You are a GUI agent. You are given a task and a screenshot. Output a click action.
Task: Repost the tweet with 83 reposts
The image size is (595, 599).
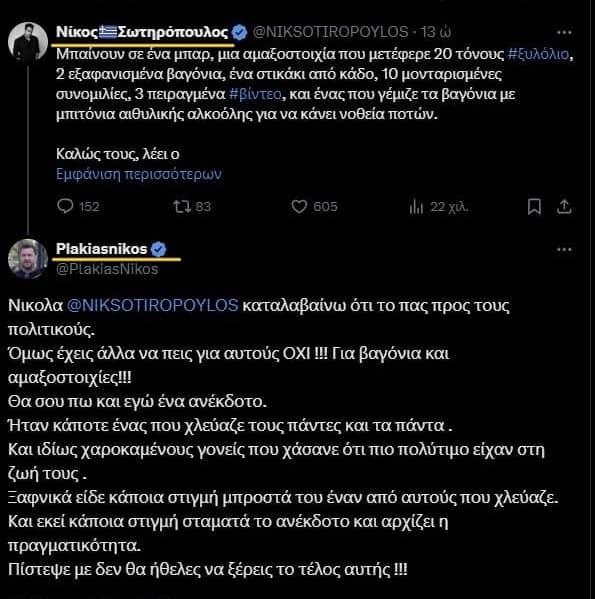click(182, 207)
